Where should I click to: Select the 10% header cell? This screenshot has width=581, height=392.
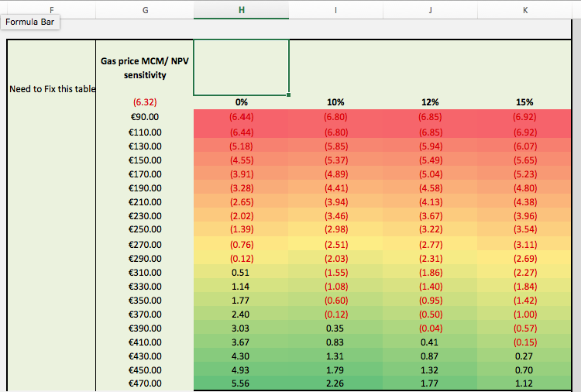pyautogui.click(x=335, y=102)
